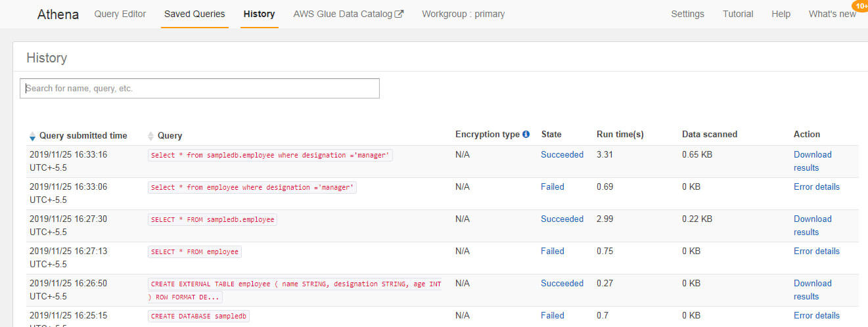
Task: Open the Workgroup : primary menu
Action: click(x=463, y=14)
